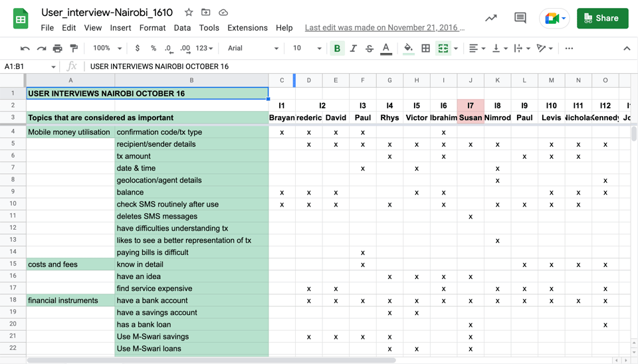Expand the font size dropdown
This screenshot has width=638, height=364.
306,48
